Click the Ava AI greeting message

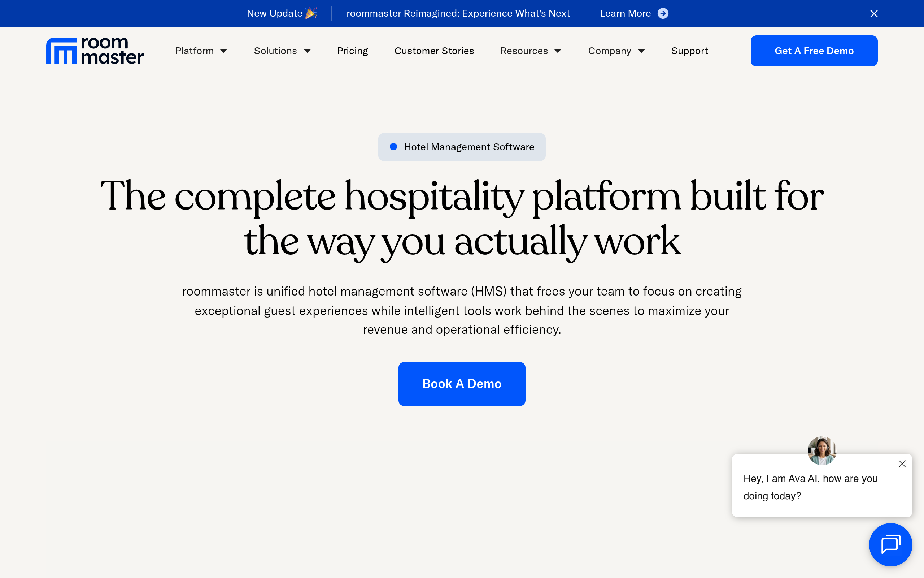pyautogui.click(x=811, y=487)
